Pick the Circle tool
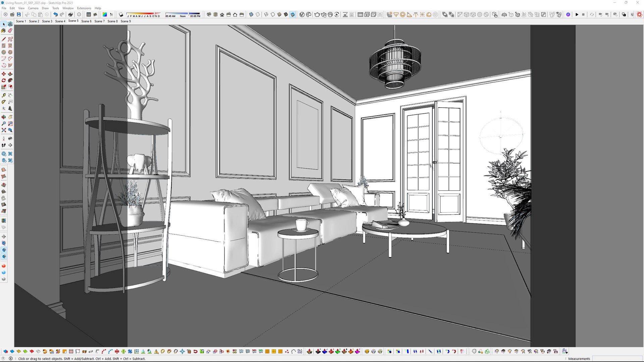The width and height of the screenshot is (644, 362). tap(4, 52)
